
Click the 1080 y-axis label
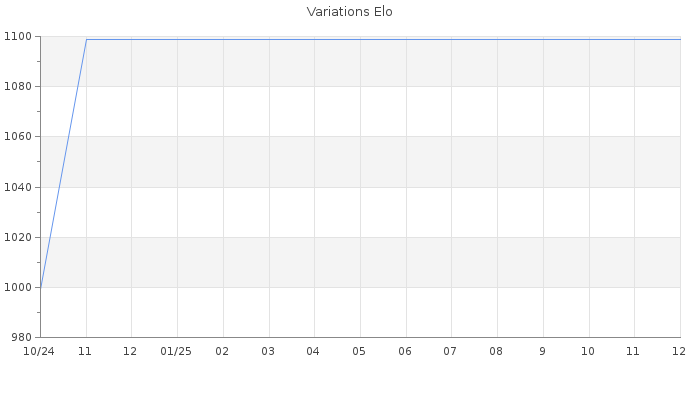[18, 86]
